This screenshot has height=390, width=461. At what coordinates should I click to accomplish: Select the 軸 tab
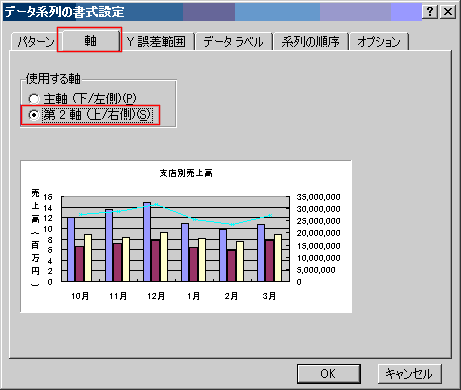[x=90, y=40]
